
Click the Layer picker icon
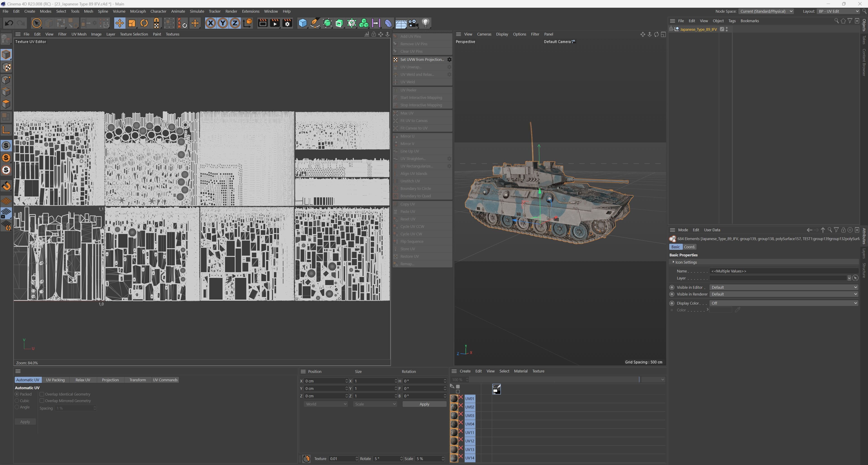point(855,278)
